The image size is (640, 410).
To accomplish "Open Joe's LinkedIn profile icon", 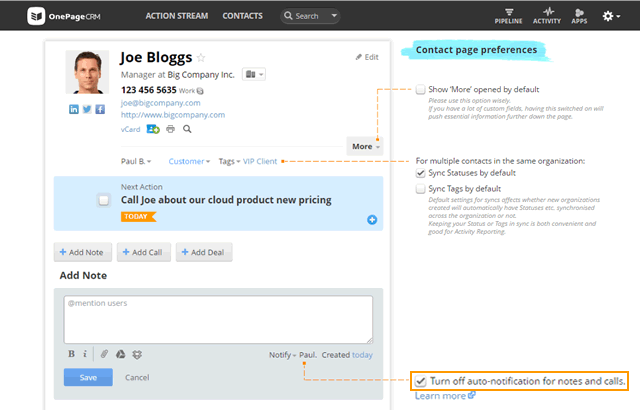I will [x=74, y=109].
